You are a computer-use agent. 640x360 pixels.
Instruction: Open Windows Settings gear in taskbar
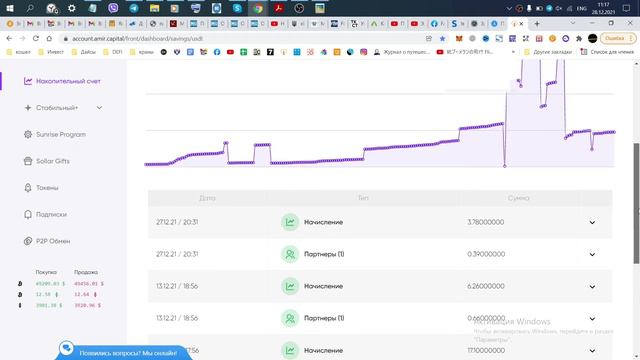72,8
